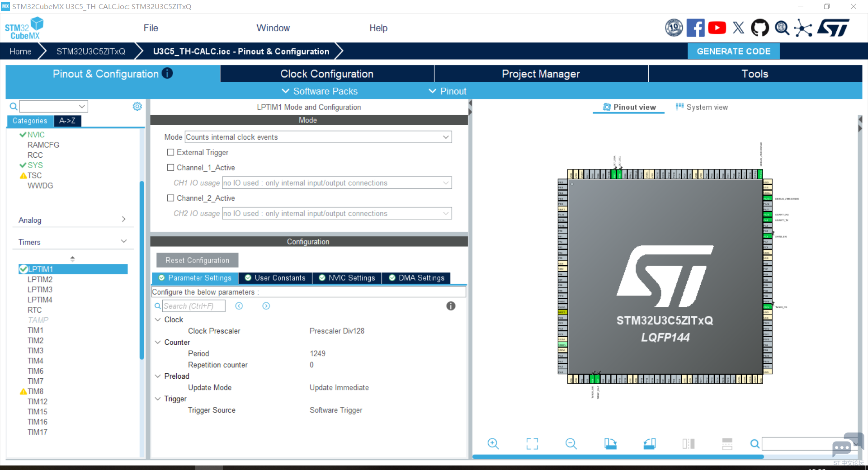Go to previous parameter search result

(x=239, y=306)
